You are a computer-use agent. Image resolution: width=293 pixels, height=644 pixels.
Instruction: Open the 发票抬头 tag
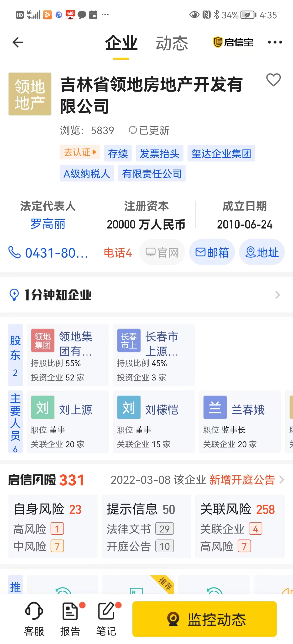(159, 153)
